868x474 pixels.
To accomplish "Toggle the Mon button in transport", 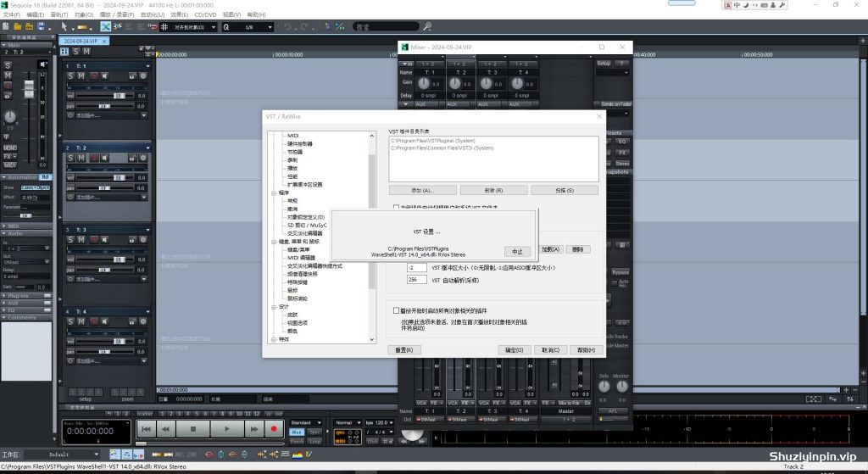I will [297, 432].
